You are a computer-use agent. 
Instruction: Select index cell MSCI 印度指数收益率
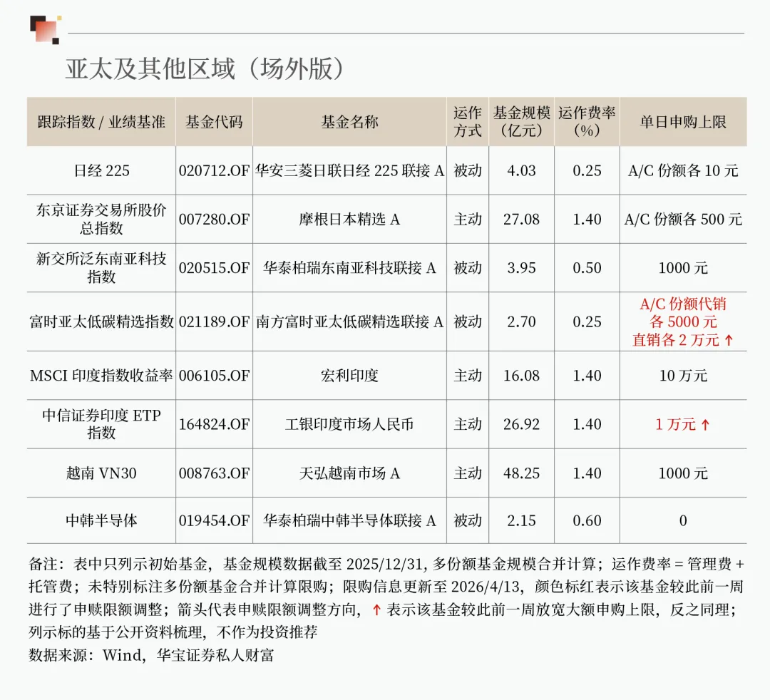[x=101, y=376]
